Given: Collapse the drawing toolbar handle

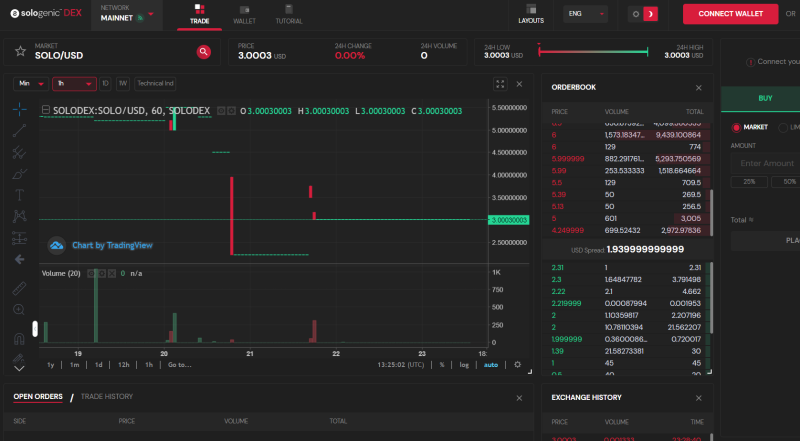Looking at the screenshot, I should (x=35, y=328).
